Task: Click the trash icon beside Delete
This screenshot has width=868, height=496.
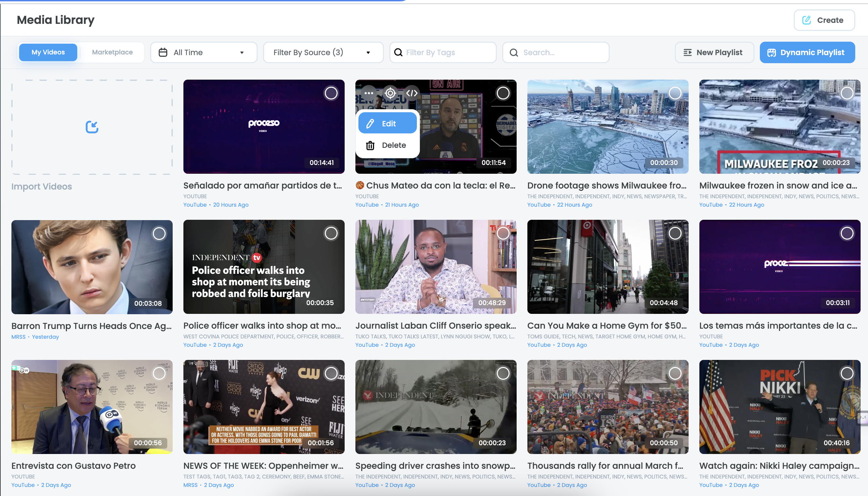Action: pyautogui.click(x=370, y=146)
